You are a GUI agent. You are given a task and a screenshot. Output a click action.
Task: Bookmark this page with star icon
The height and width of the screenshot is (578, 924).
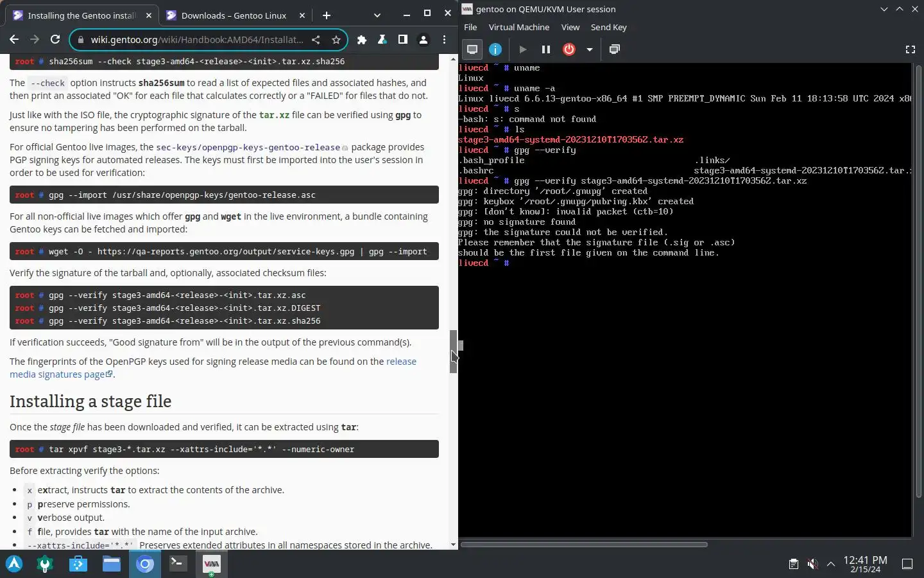336,40
